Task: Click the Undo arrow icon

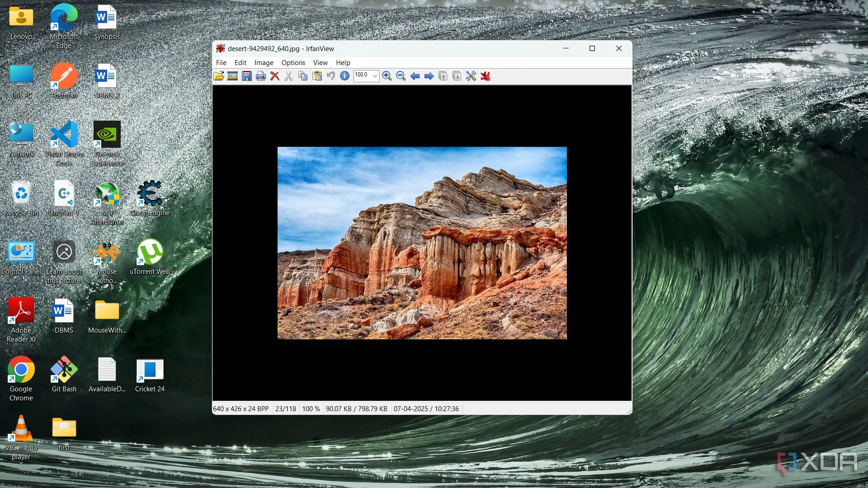Action: click(x=331, y=76)
